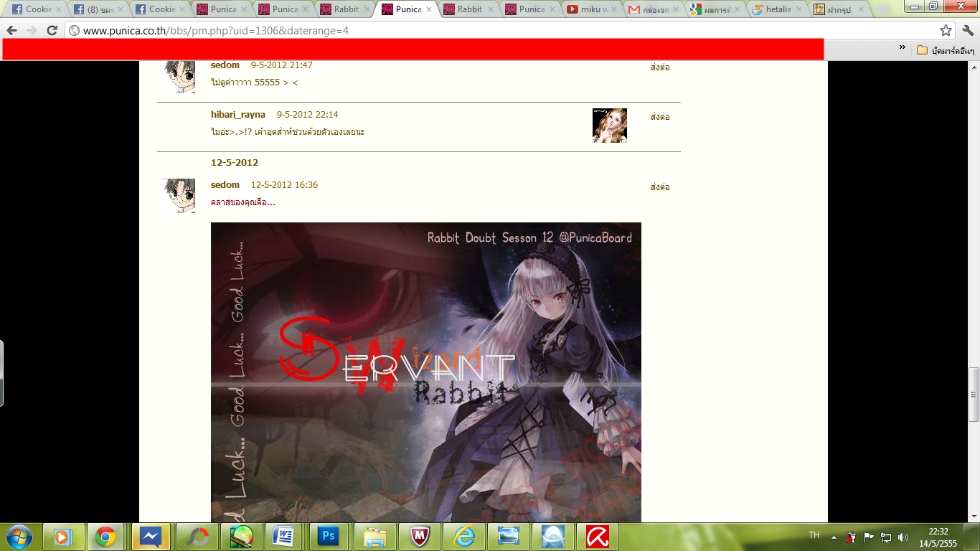The image size is (980, 551).
Task: Click the TH language indicator
Action: (x=814, y=535)
